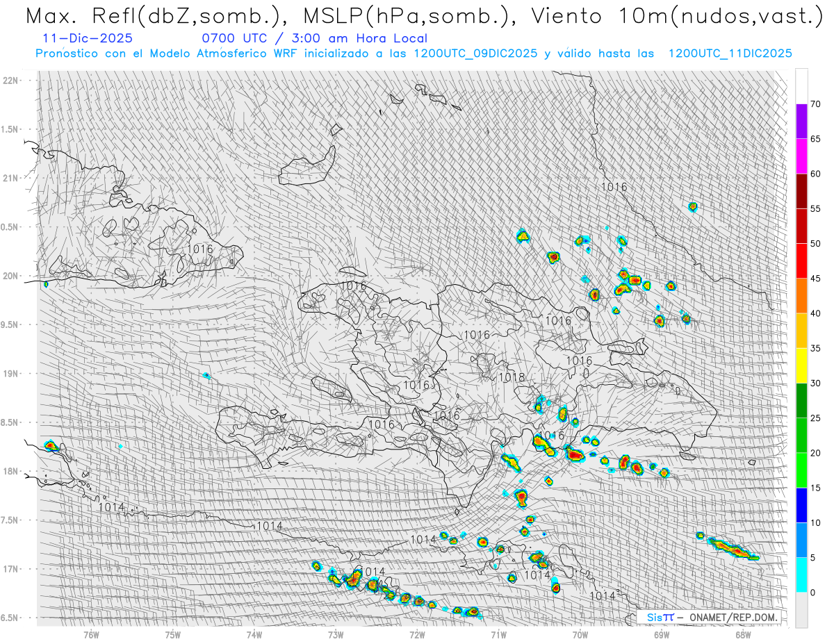834x644 pixels.
Task: Select the 72W longitude axis label
Action: 417,634
